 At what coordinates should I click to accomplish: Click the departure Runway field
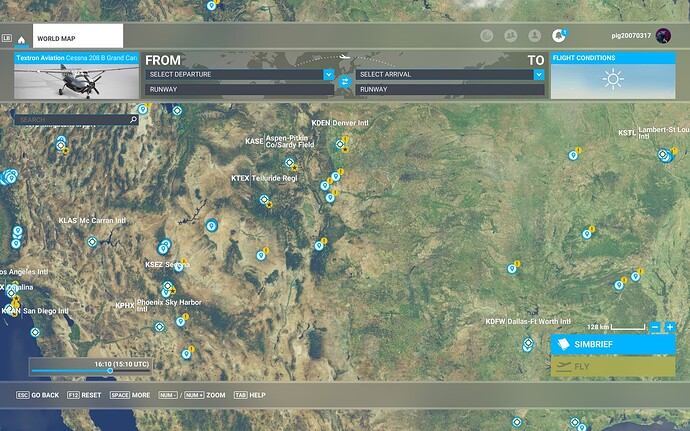238,89
